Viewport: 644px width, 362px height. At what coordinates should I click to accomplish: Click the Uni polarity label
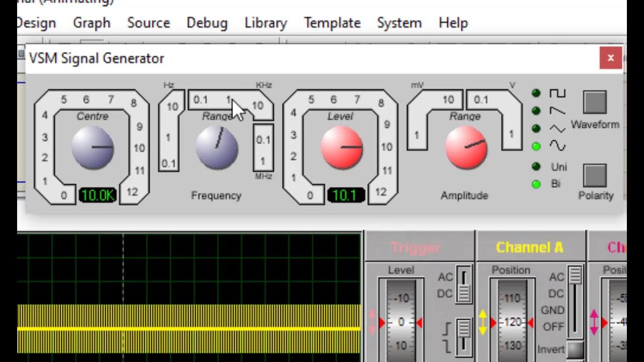point(558,167)
